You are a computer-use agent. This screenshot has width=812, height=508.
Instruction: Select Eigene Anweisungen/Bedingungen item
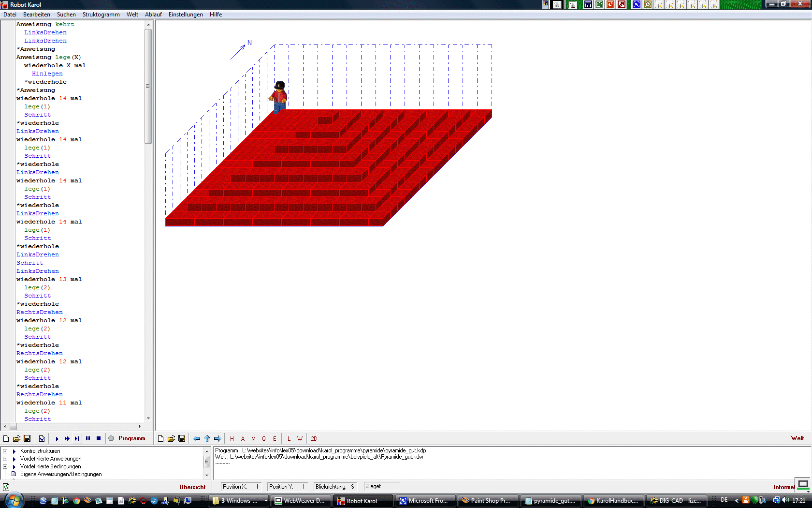point(61,474)
